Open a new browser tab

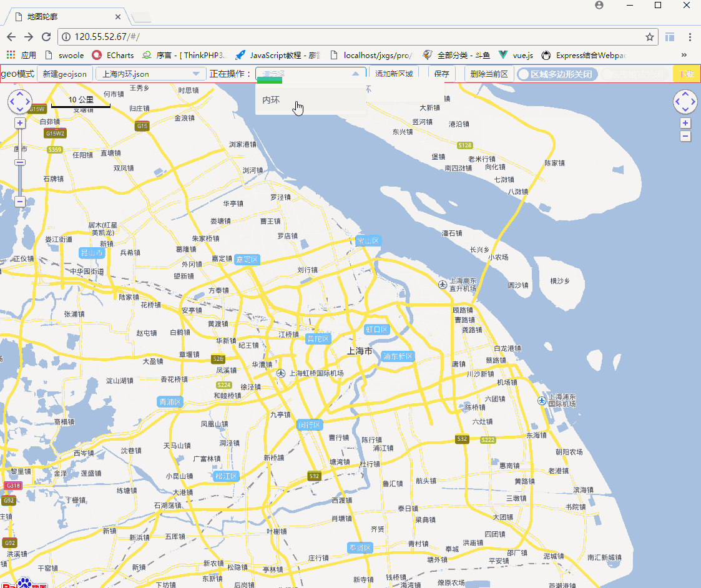[x=141, y=17]
